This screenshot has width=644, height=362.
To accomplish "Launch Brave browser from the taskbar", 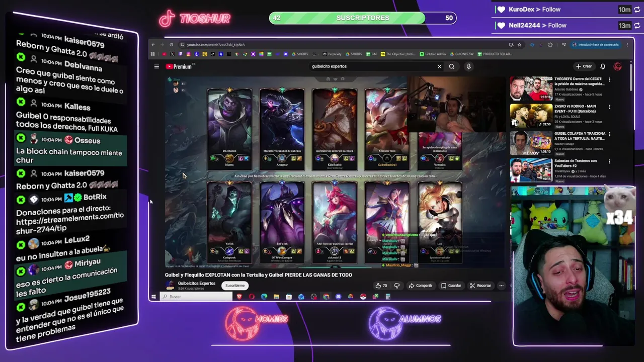I will pos(239,297).
